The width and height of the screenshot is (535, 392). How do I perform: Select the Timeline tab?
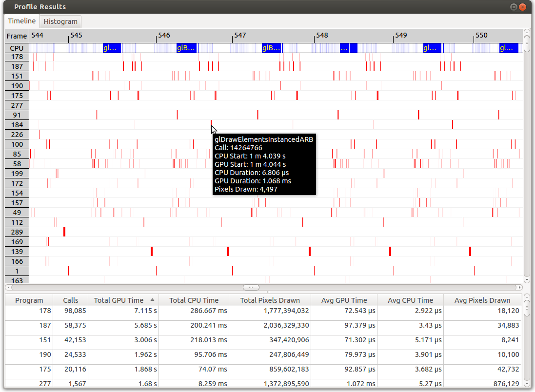[x=22, y=21]
